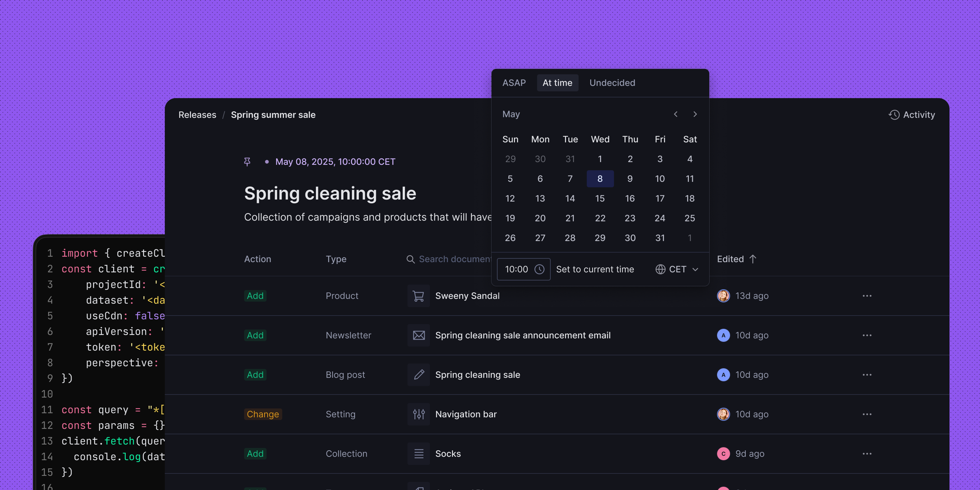Click the avatar on Sweeny Sandal row

[723, 296]
